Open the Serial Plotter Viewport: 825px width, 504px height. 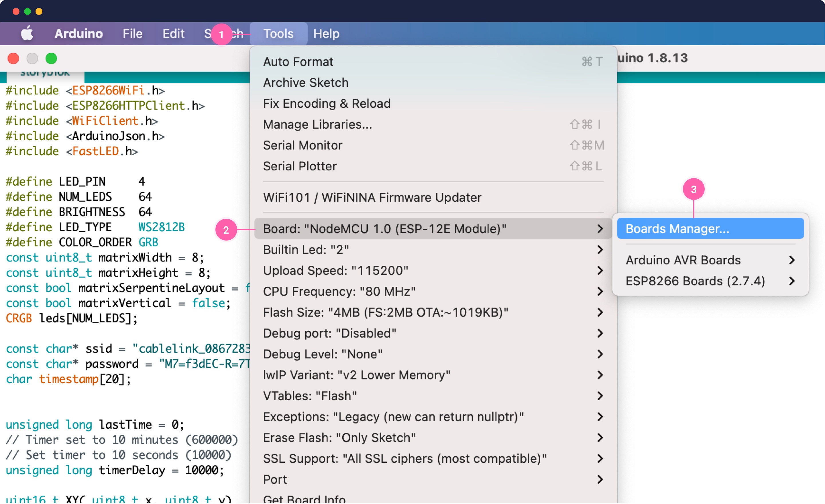[433, 166]
